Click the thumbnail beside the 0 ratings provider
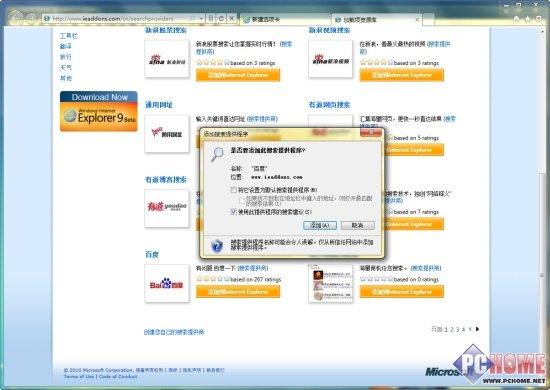This screenshot has height=390, width=550. click(x=330, y=283)
